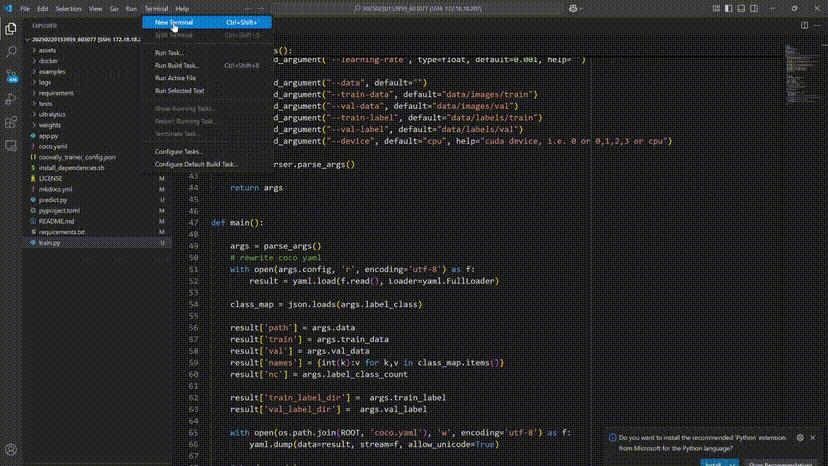This screenshot has width=828, height=466.
Task: Click the Show Recommendations button
Action: click(x=778, y=463)
